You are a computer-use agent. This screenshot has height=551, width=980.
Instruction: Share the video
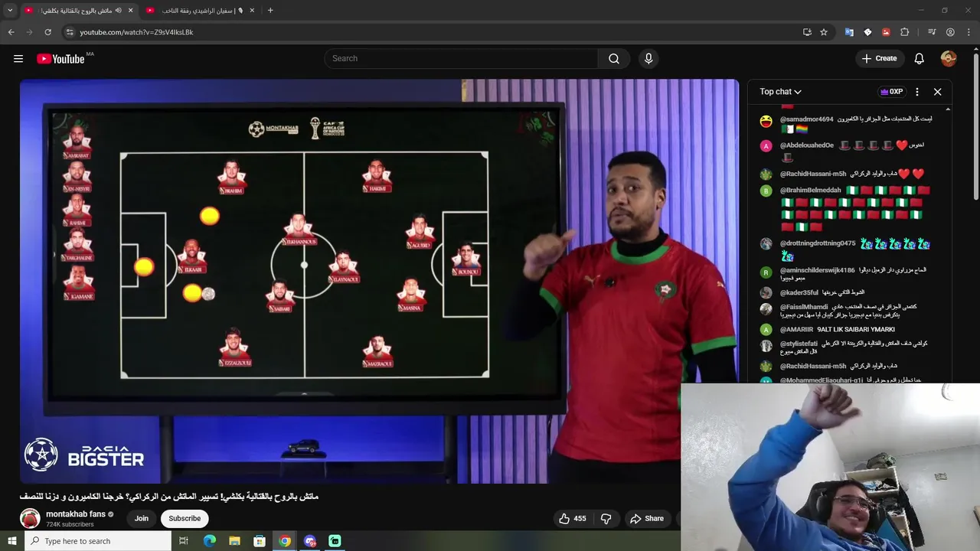pos(647,519)
